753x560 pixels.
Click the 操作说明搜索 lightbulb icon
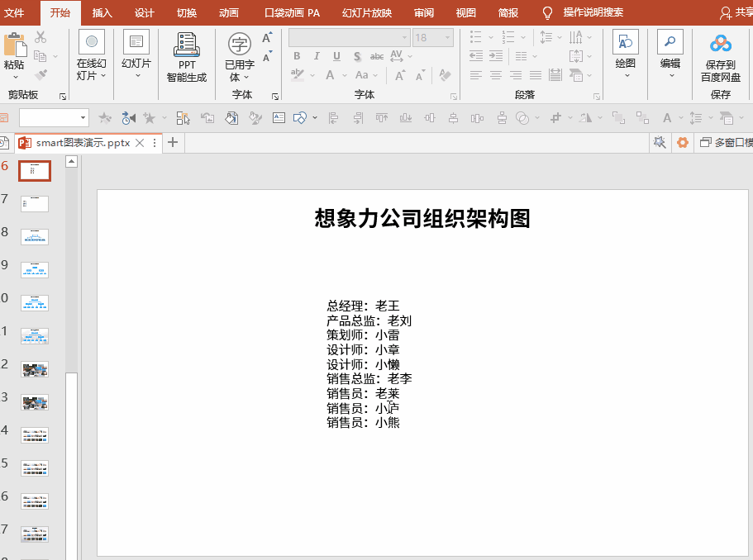click(547, 12)
